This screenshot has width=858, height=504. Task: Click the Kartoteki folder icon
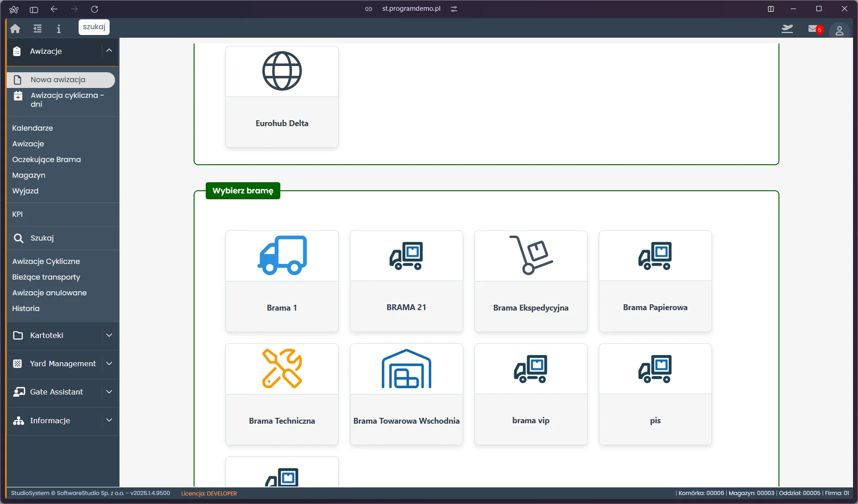point(18,335)
